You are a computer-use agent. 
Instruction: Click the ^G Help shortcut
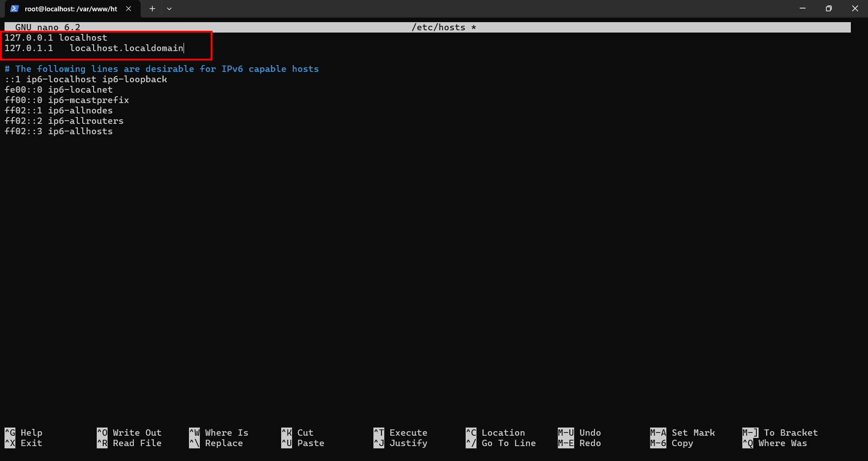point(24,433)
